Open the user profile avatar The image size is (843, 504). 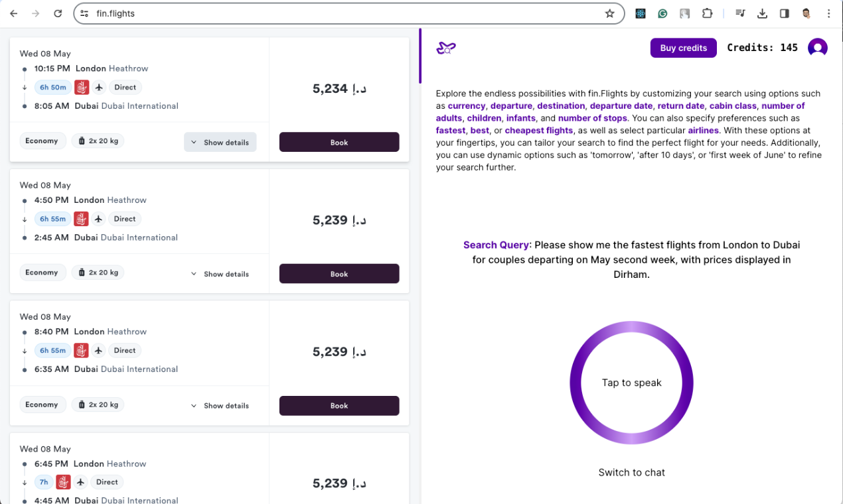point(817,48)
